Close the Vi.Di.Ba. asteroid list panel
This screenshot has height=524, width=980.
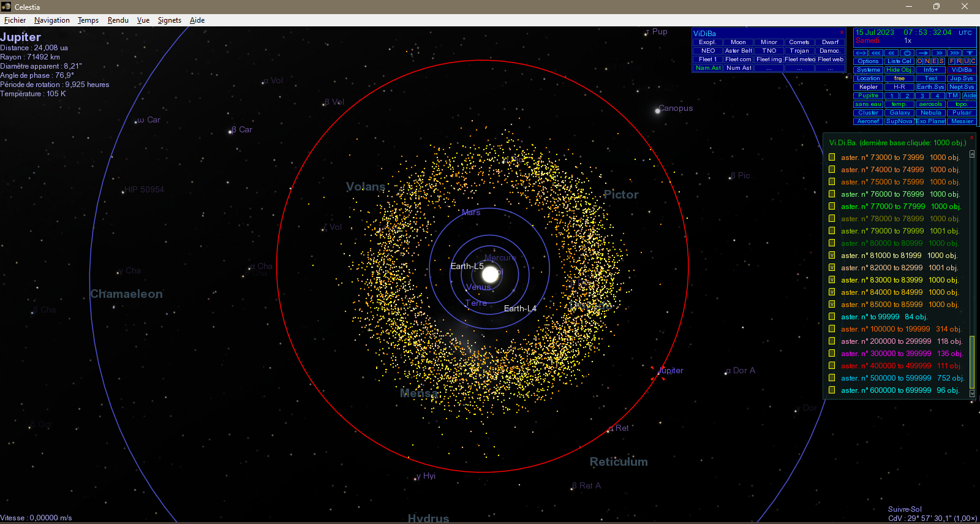point(972,138)
